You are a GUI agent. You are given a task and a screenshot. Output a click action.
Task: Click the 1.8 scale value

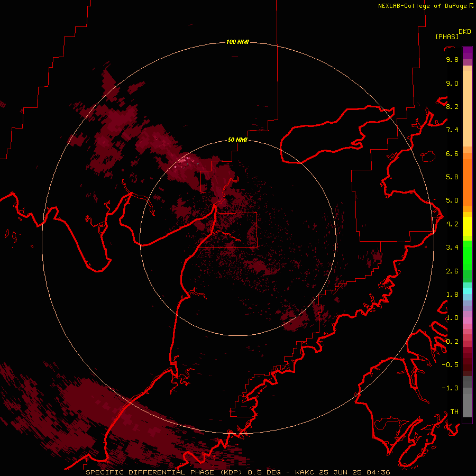click(452, 295)
